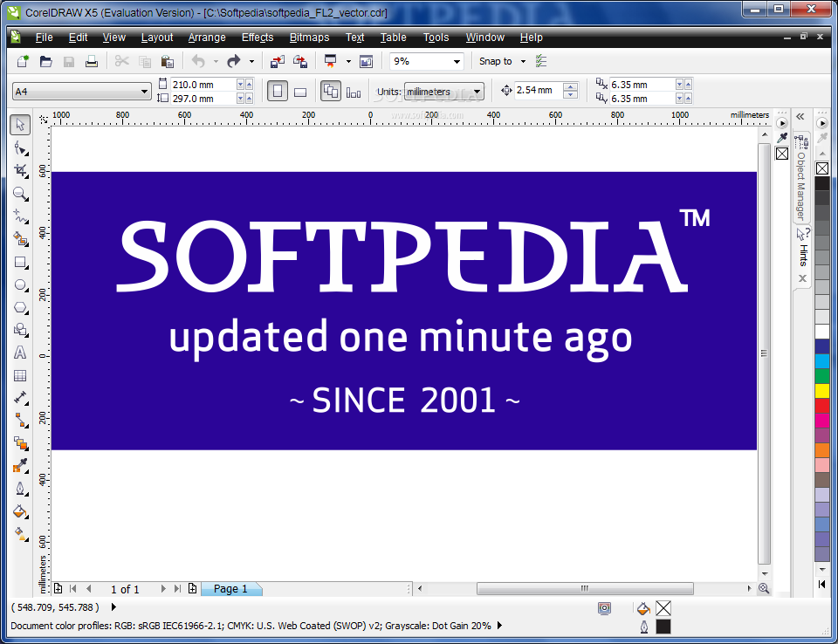The width and height of the screenshot is (838, 644).
Task: Click the Redo arrow
Action: [234, 61]
